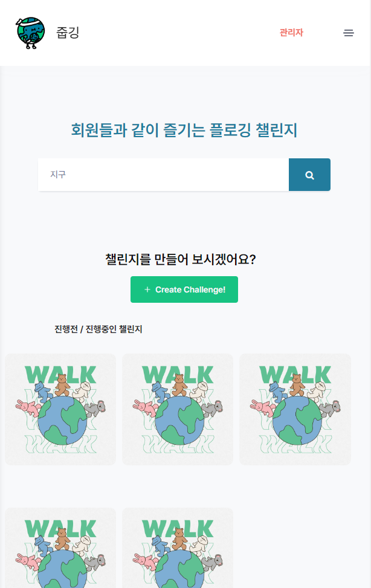Click the magnifier search button

(309, 175)
